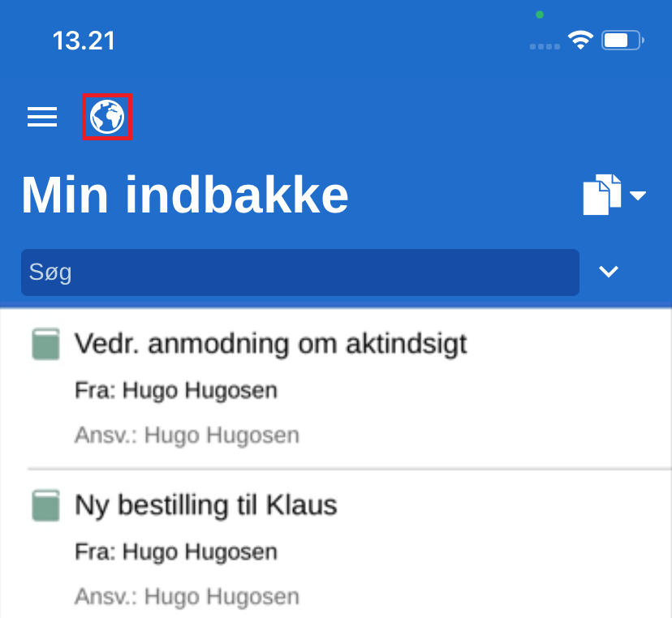
Task: Click Ansv. line under Klaus message
Action: [187, 598]
